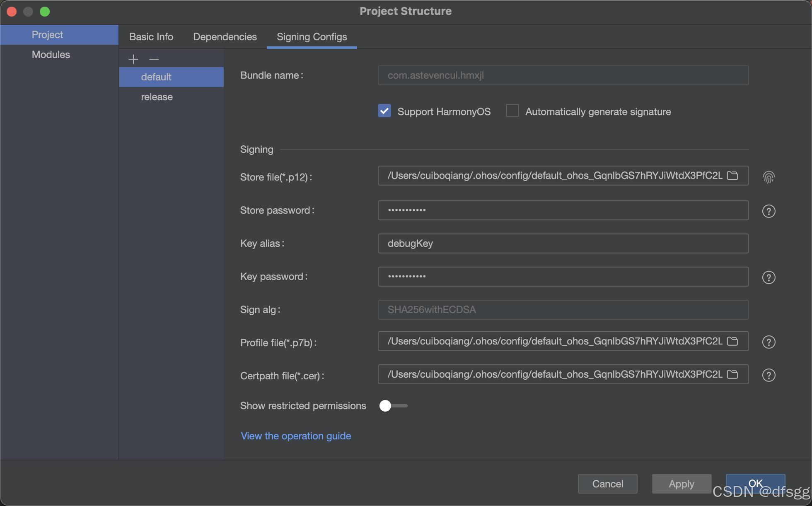Switch to Basic Info tab
812x506 pixels.
pos(151,37)
